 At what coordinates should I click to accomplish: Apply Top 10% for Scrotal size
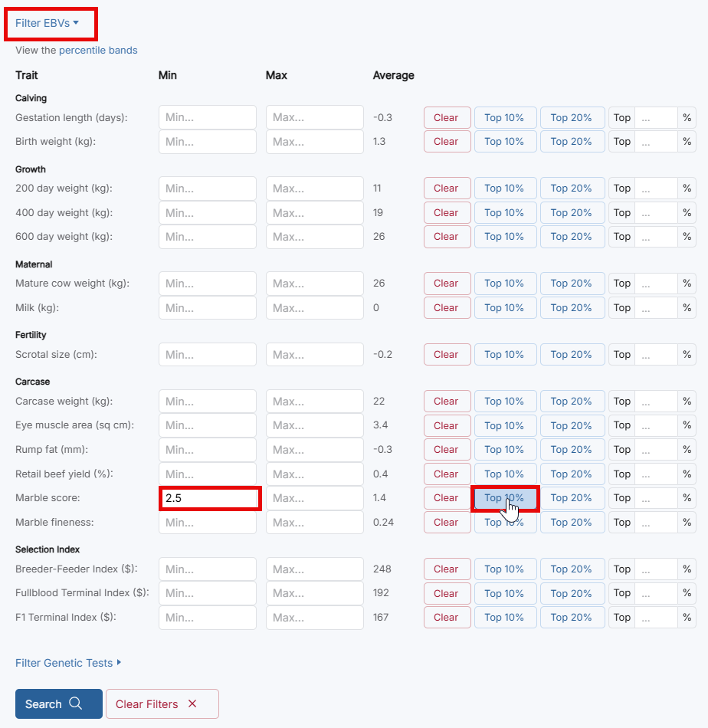(x=505, y=354)
